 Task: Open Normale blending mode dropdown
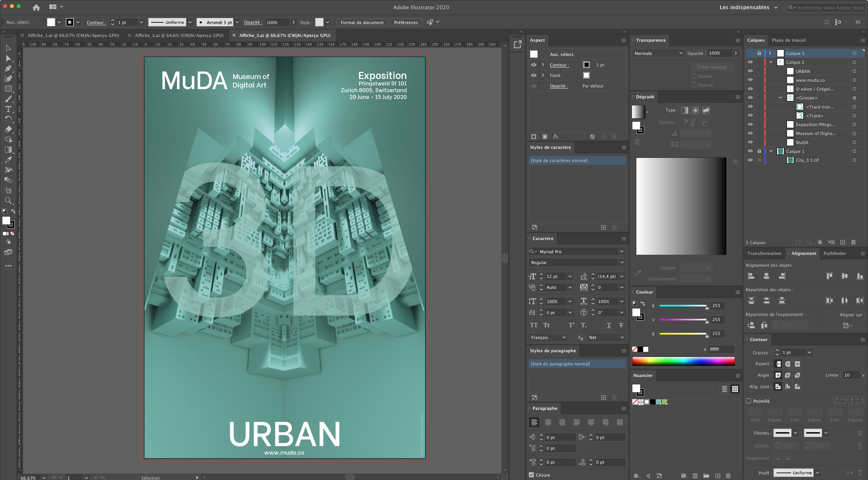[x=658, y=53]
